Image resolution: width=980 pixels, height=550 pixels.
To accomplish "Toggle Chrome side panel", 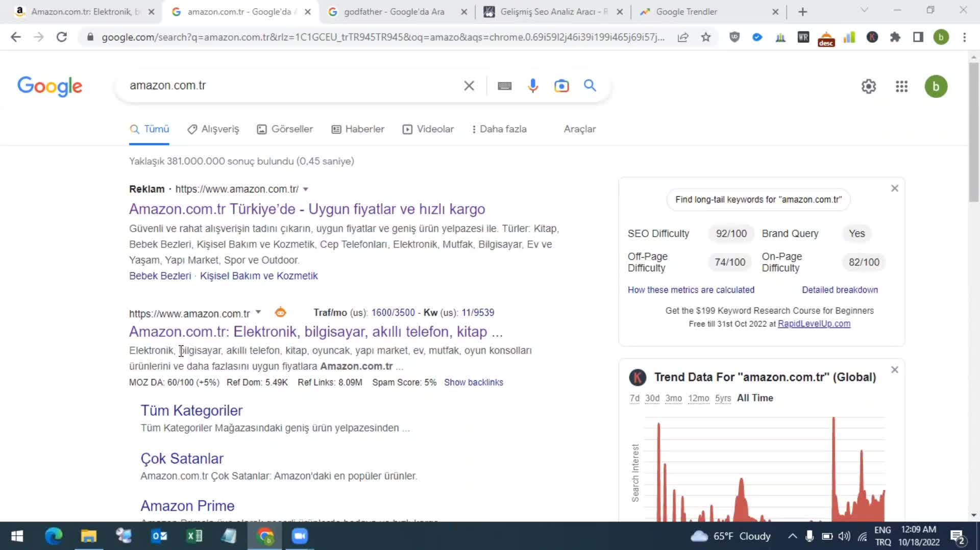I will click(x=918, y=37).
